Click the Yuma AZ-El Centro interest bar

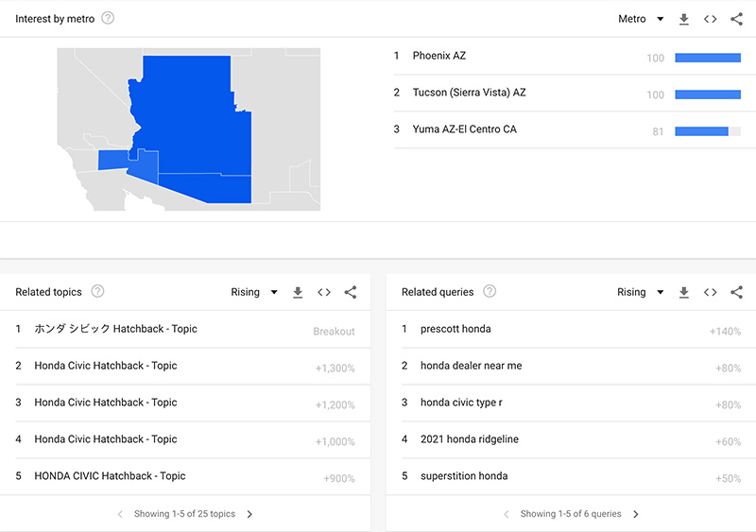pos(708,131)
